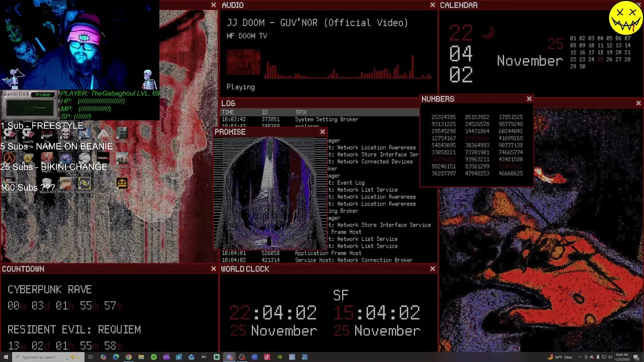Open the 64°F Clear weather widget

pos(560,357)
